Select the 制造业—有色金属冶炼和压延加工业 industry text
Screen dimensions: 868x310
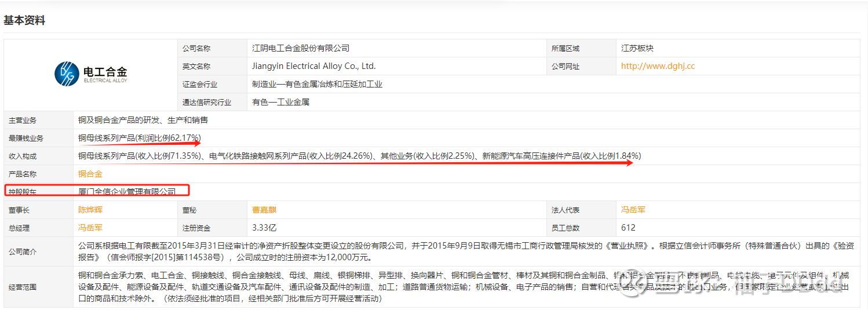(318, 84)
